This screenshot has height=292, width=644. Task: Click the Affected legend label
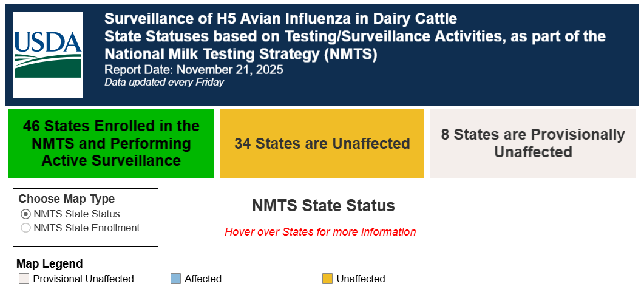pos(203,279)
